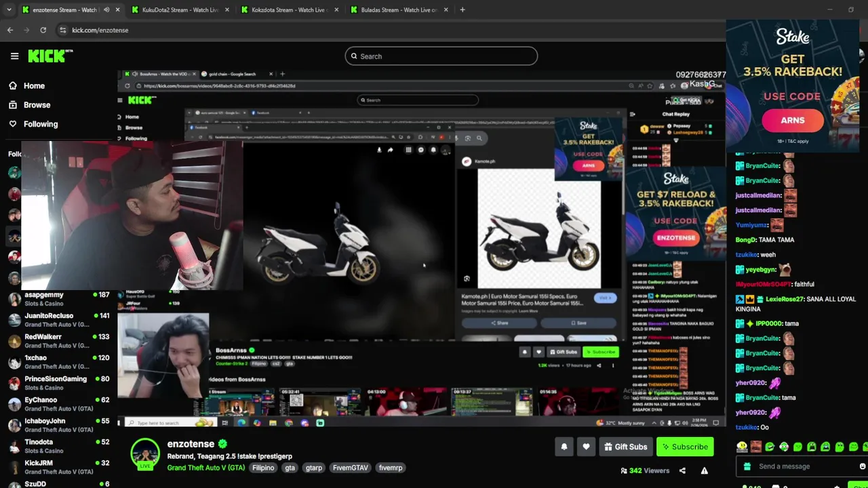
Task: Click the Following link in sidebar
Action: tap(41, 124)
